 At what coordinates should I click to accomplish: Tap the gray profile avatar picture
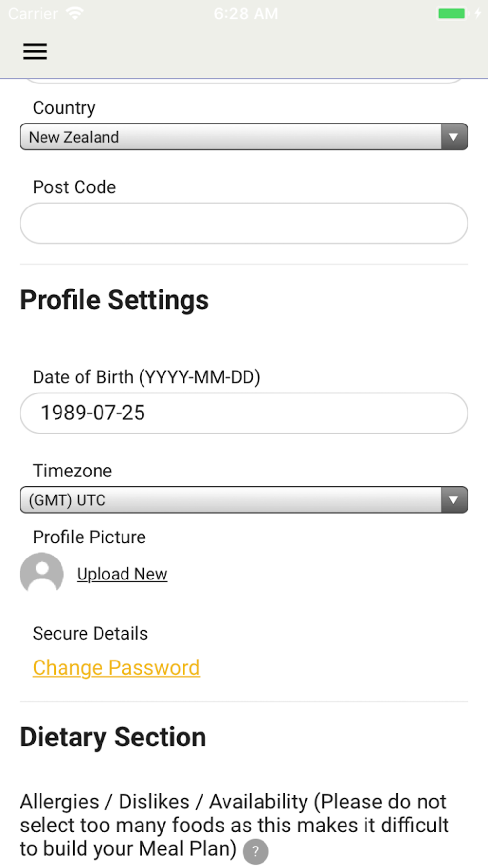tap(41, 573)
